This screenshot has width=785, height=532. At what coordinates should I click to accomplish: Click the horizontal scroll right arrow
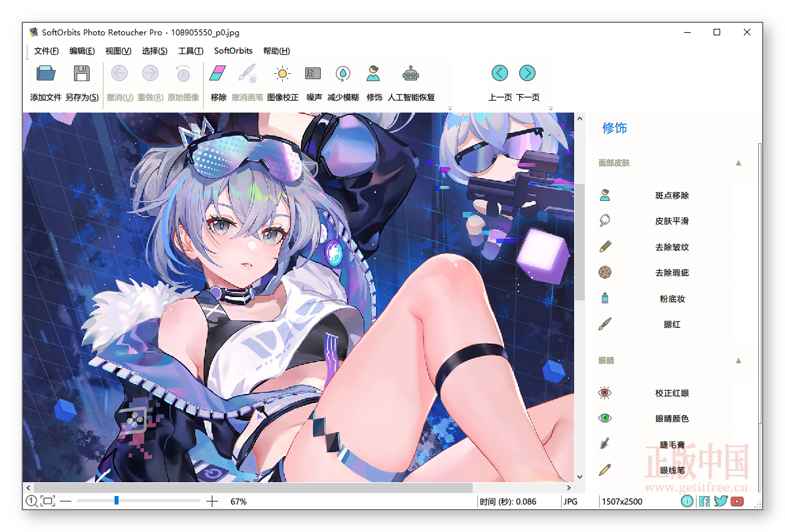coord(569,488)
